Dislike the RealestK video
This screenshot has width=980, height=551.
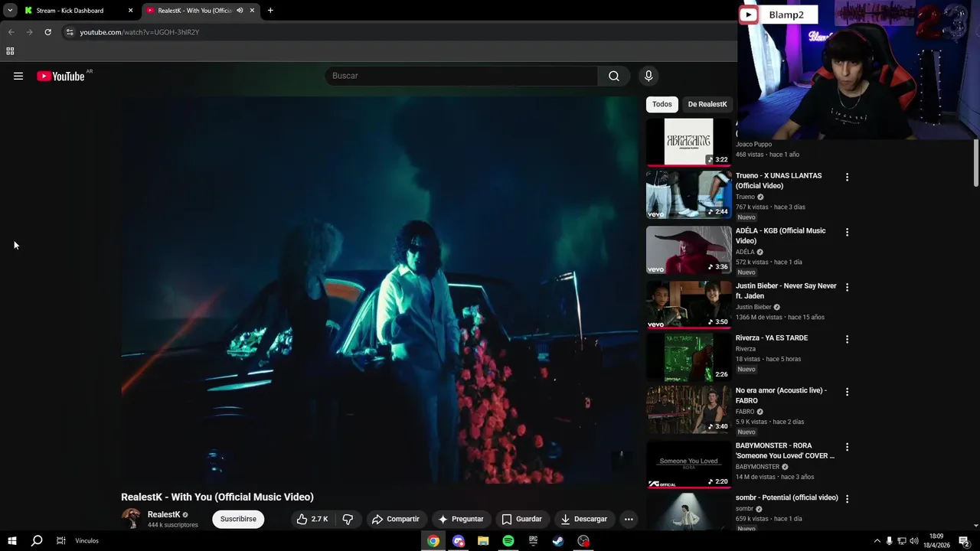point(348,519)
